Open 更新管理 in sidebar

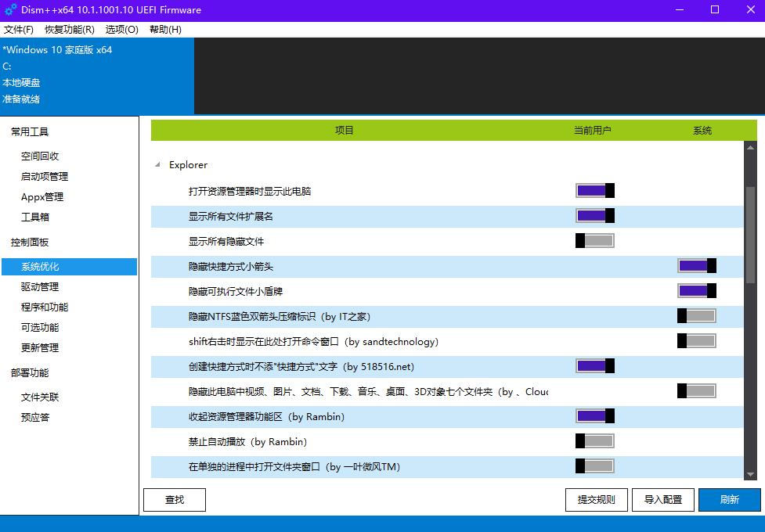tap(40, 347)
